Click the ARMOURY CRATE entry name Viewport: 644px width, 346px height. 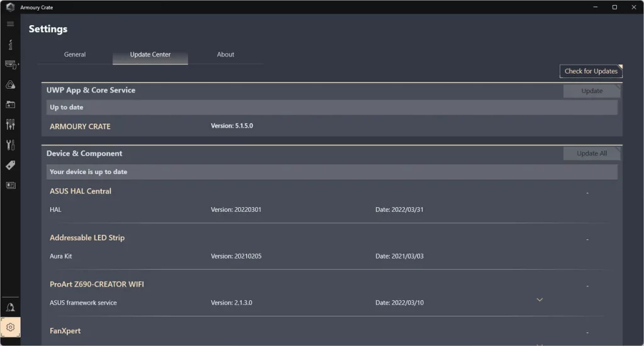(80, 126)
